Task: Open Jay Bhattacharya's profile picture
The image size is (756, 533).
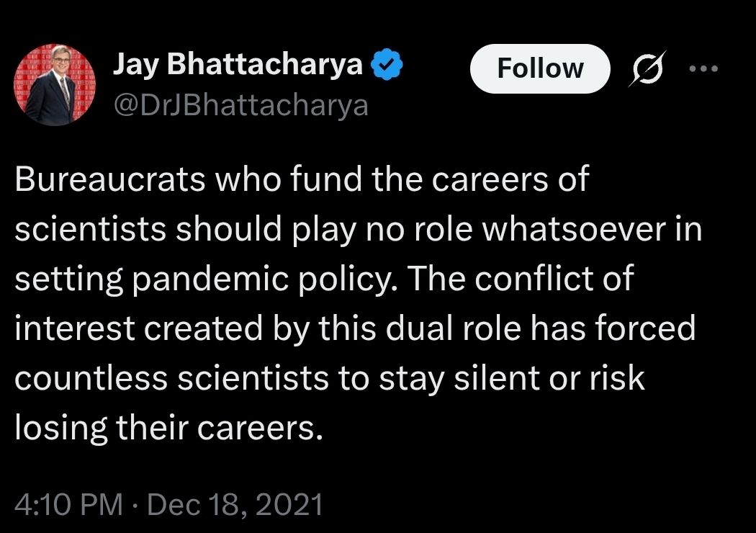Action: click(x=55, y=85)
